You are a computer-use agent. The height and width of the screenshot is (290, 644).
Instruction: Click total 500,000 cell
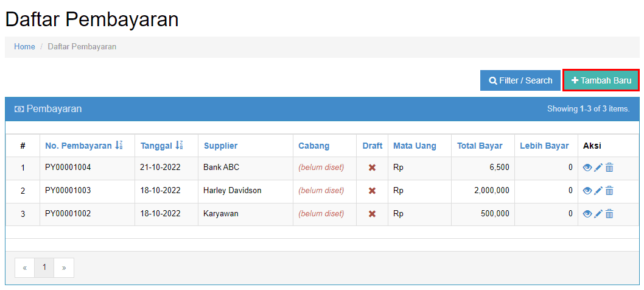[483, 214]
